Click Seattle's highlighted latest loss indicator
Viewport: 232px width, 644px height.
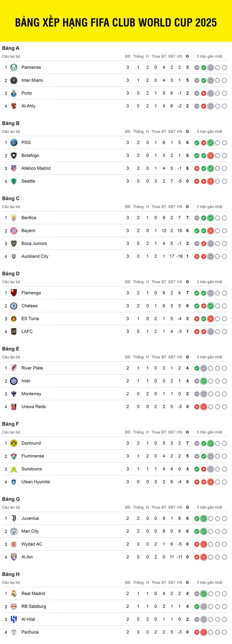(211, 181)
